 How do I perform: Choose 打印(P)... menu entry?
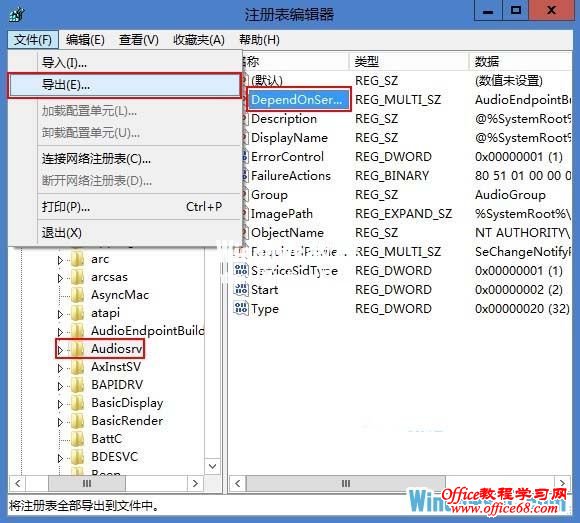[125, 207]
